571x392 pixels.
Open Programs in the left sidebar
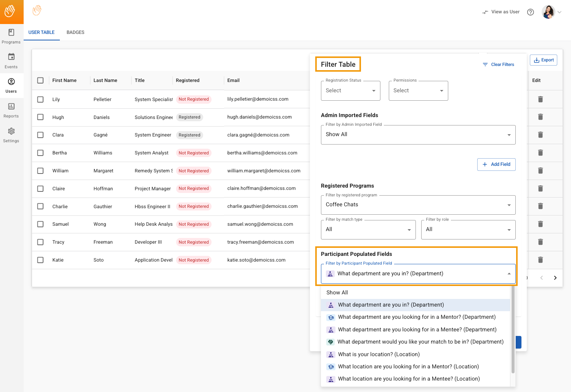coord(11,36)
